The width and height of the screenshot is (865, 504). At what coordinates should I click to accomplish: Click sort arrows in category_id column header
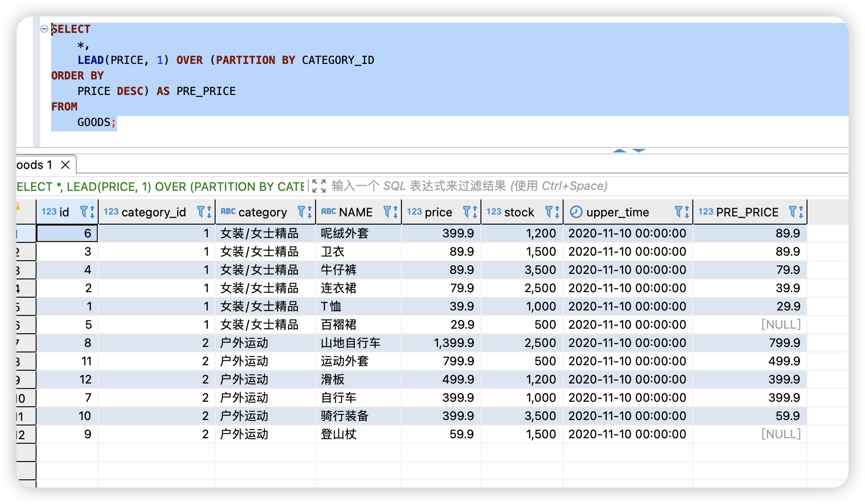(x=209, y=212)
